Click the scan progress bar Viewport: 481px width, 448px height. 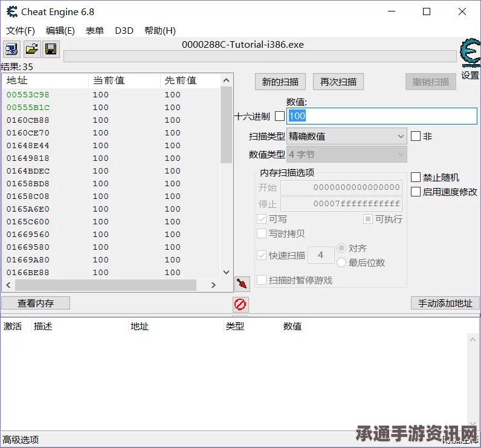tap(260, 56)
